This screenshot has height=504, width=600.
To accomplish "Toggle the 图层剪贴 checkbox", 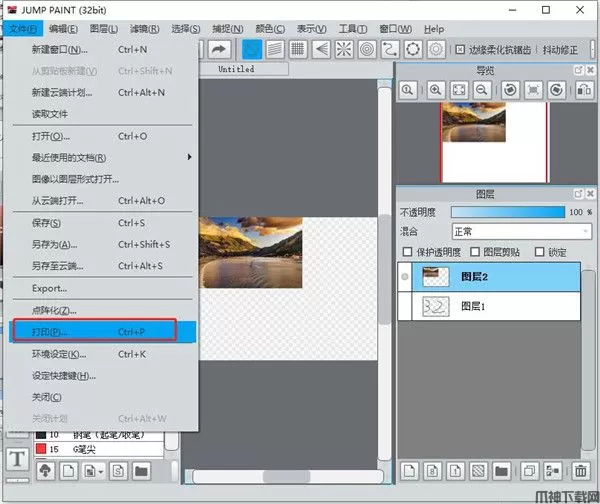I will click(x=475, y=252).
